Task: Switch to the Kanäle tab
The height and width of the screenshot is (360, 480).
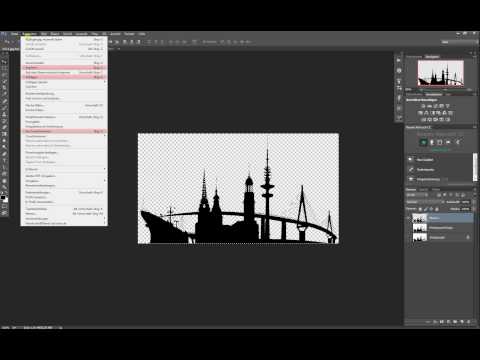Action: tap(424, 189)
